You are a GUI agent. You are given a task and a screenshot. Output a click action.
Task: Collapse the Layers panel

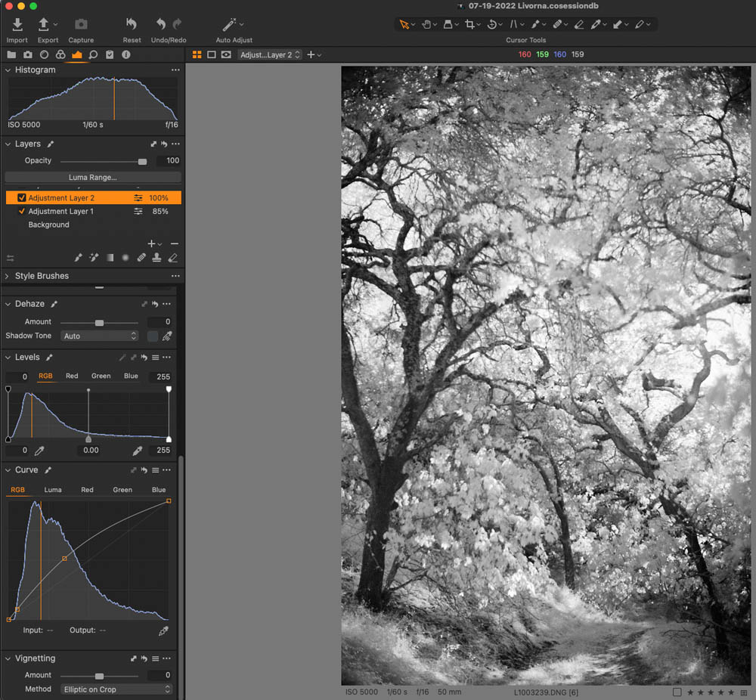tap(8, 144)
